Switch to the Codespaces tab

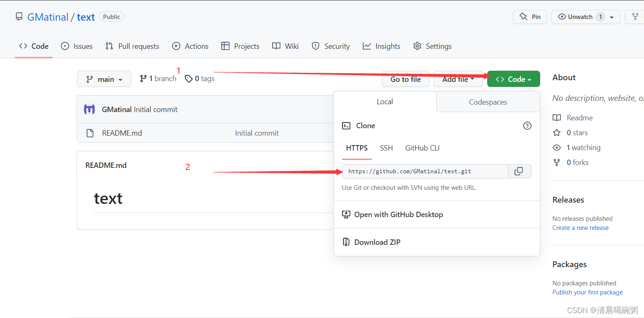click(488, 102)
